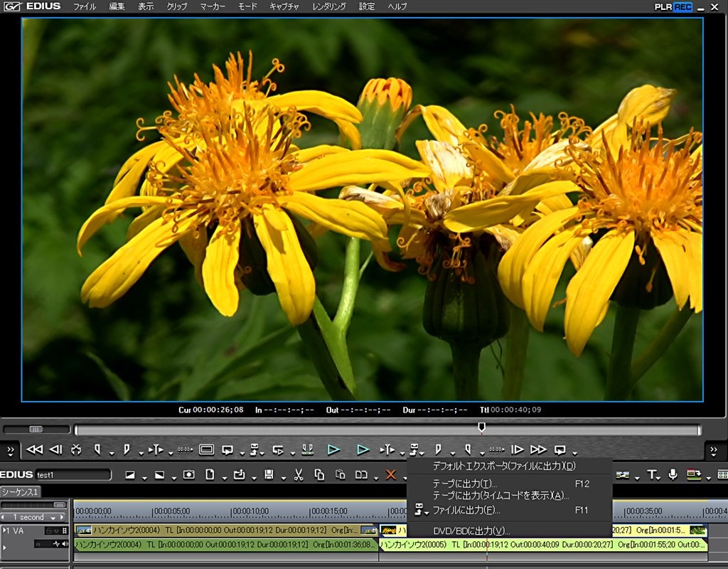Click the scissors cut icon
Image resolution: width=728 pixels, height=569 pixels.
click(298, 474)
